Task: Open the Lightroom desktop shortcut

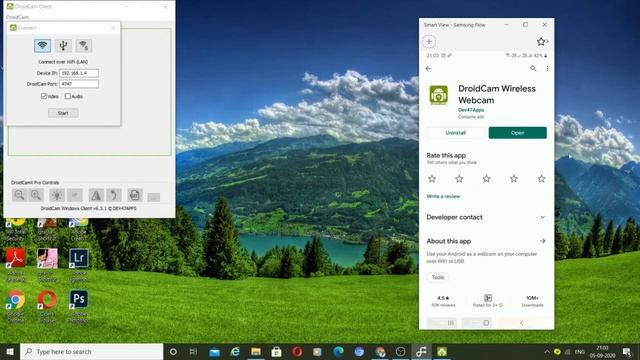Action: click(x=79, y=264)
